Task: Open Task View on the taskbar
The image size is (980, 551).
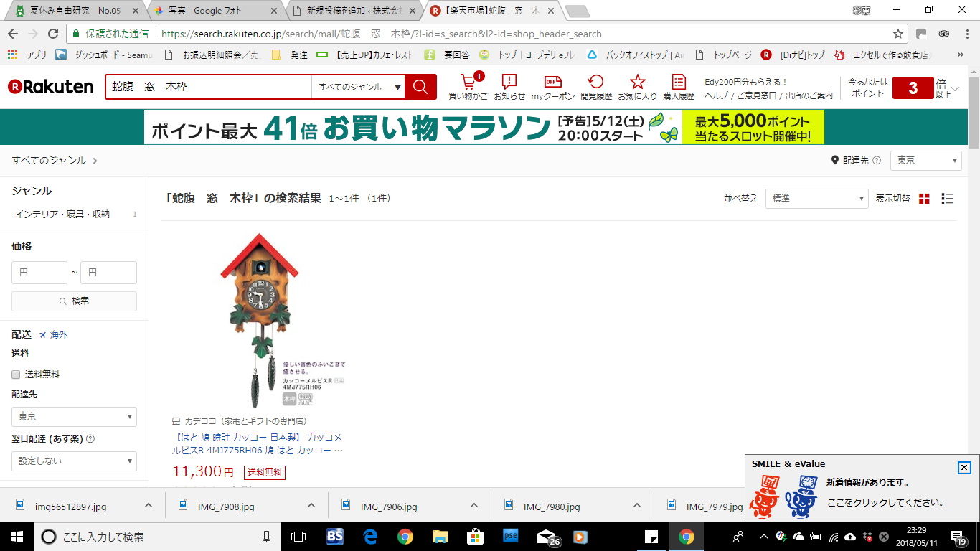Action: click(x=298, y=537)
